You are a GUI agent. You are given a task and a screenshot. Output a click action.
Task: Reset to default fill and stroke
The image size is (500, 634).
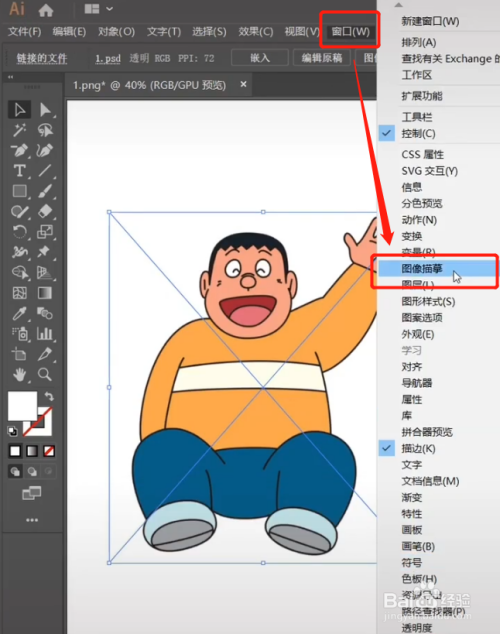(x=13, y=431)
